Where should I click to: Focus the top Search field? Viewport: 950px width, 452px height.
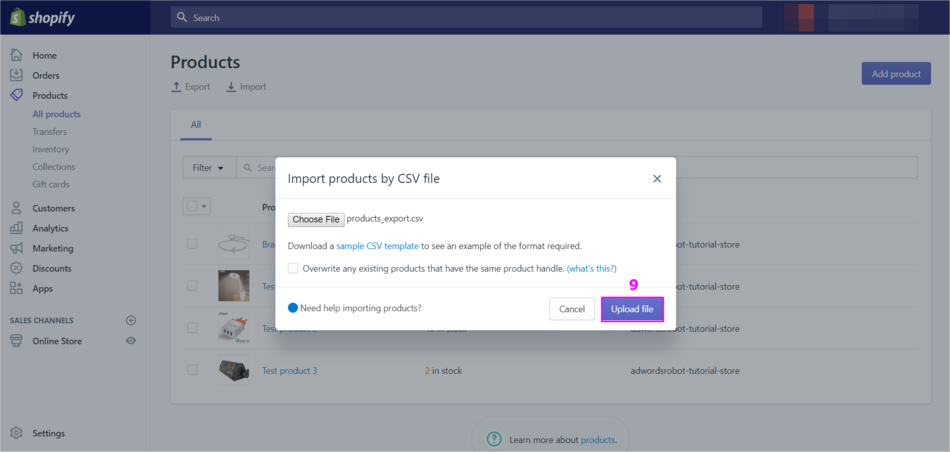[x=466, y=18]
